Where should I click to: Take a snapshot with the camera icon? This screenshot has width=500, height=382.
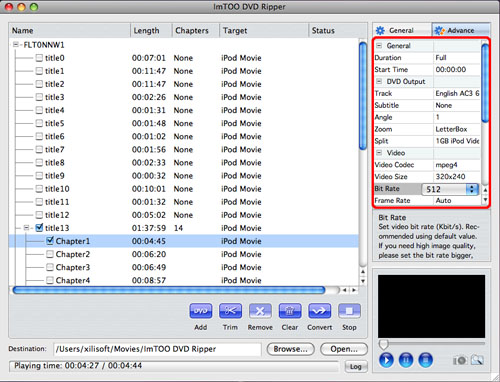tap(460, 360)
